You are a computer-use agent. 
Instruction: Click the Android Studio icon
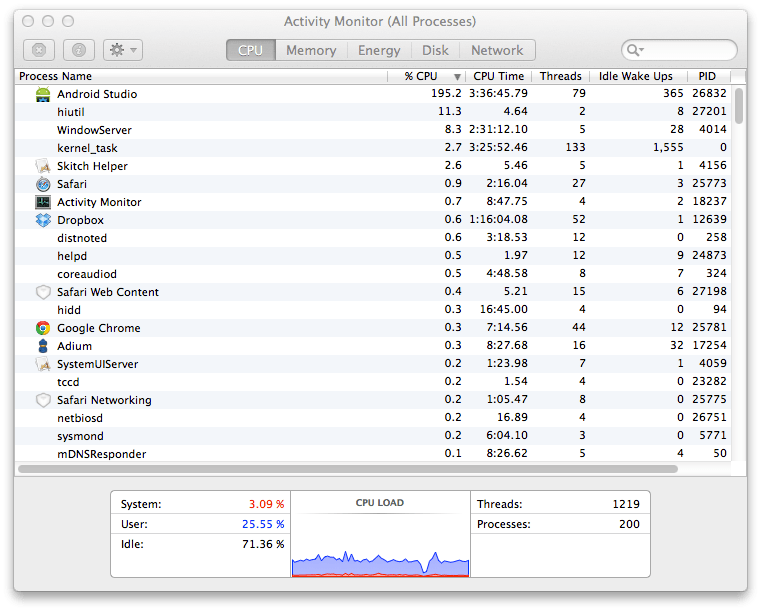[x=43, y=94]
